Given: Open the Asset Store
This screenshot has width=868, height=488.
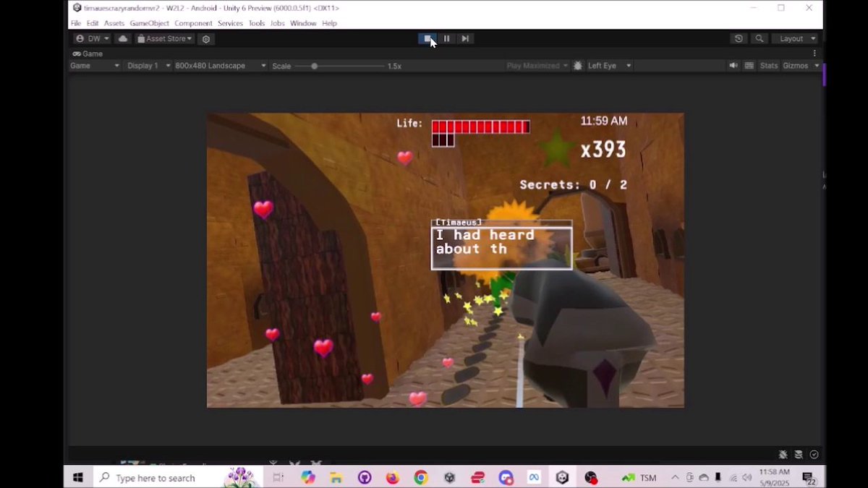Looking at the screenshot, I should [x=163, y=38].
